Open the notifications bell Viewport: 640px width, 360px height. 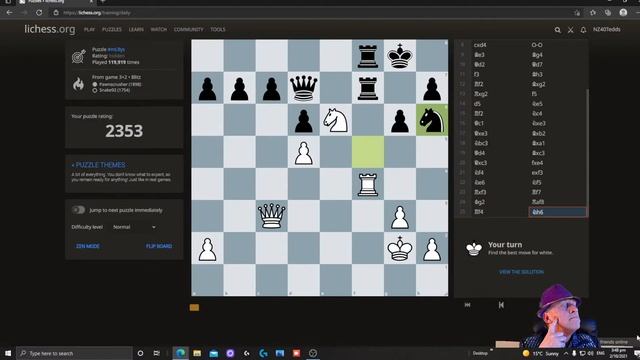tap(583, 30)
